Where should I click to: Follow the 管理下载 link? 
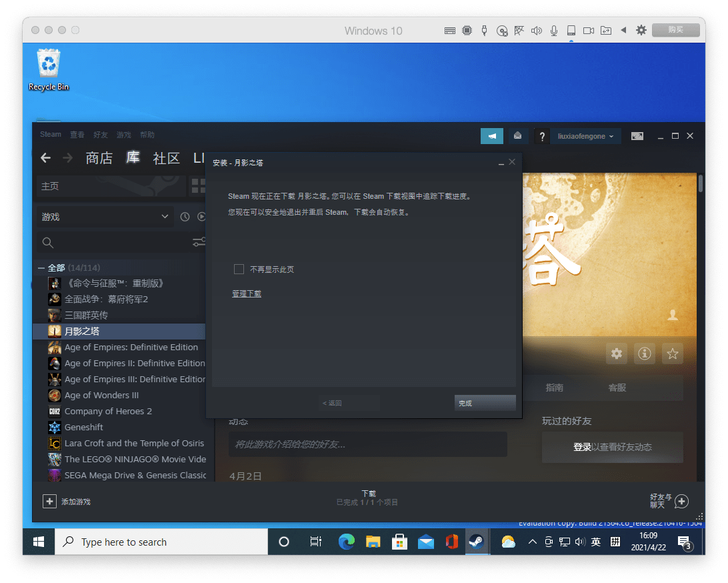(247, 294)
